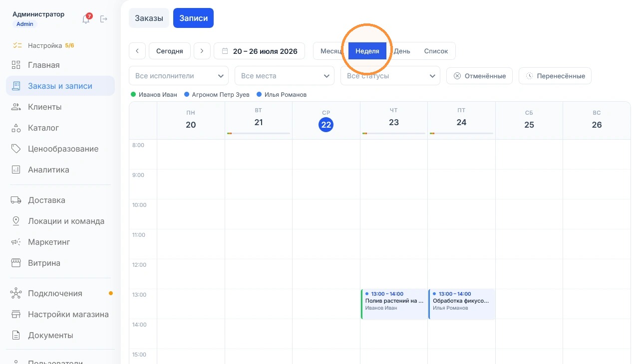Image resolution: width=639 pixels, height=364 pixels.
Task: Click 13:00 time label
Action: [140, 295]
